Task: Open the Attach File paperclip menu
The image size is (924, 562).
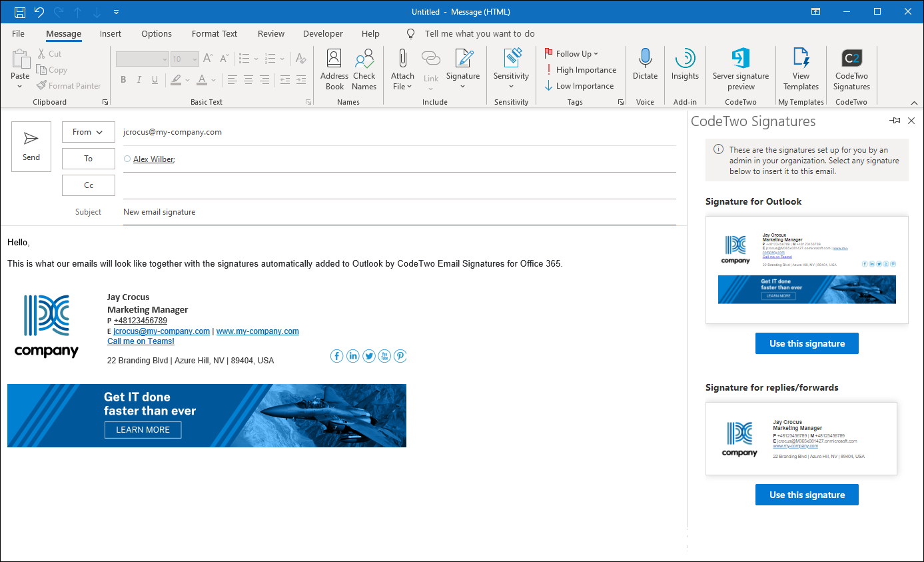Action: 402,70
